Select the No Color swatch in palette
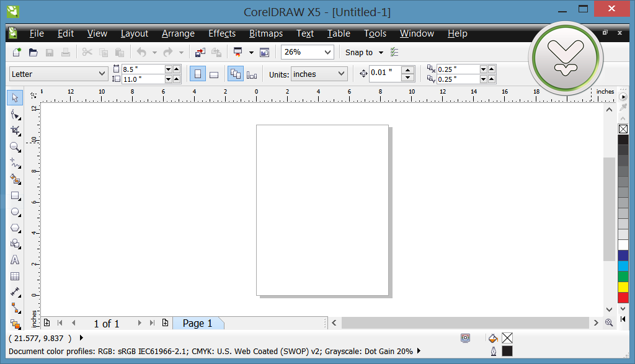The width and height of the screenshot is (635, 364). coord(623,129)
